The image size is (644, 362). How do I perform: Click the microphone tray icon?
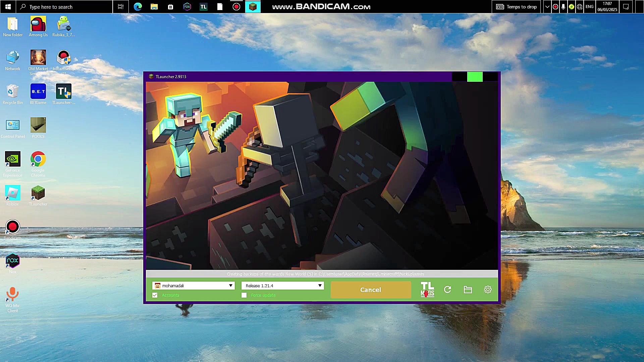click(563, 7)
